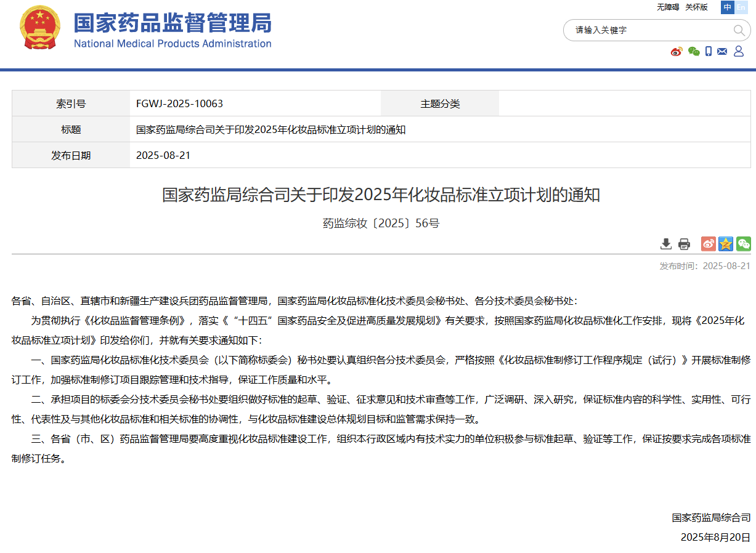
Task: Click the paragraph beginning 二、承担项目的标委会
Action: tap(381, 409)
